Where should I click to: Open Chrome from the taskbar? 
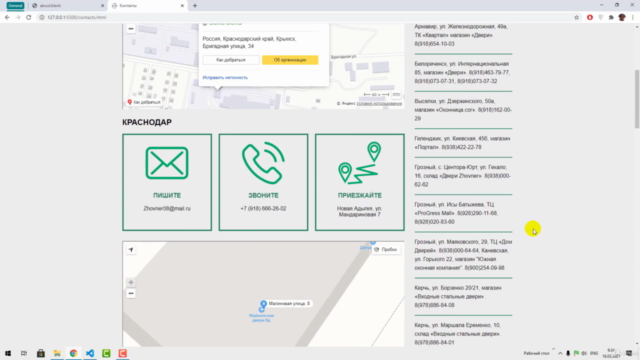click(73, 353)
